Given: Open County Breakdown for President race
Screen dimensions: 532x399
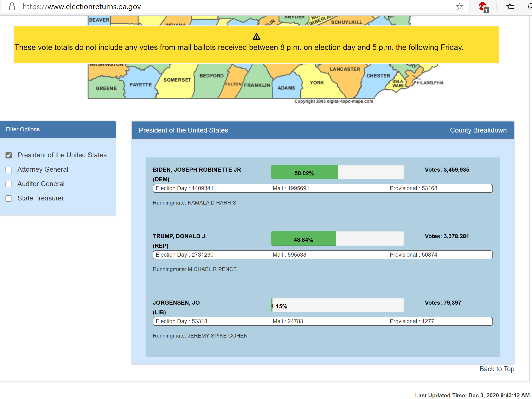Looking at the screenshot, I should (478, 130).
